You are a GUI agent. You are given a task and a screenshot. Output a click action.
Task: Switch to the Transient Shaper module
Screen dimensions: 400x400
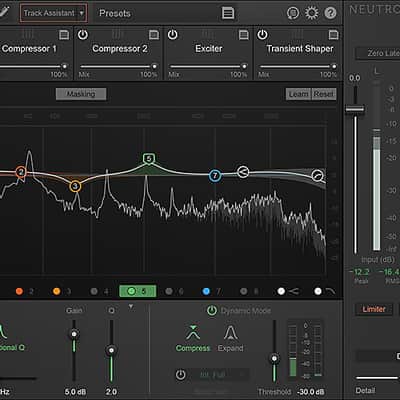click(300, 49)
